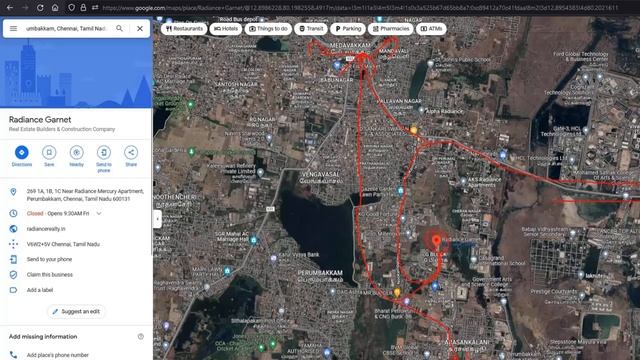Open the Google Maps hamburger menu
The height and width of the screenshot is (360, 640).
coord(13,29)
